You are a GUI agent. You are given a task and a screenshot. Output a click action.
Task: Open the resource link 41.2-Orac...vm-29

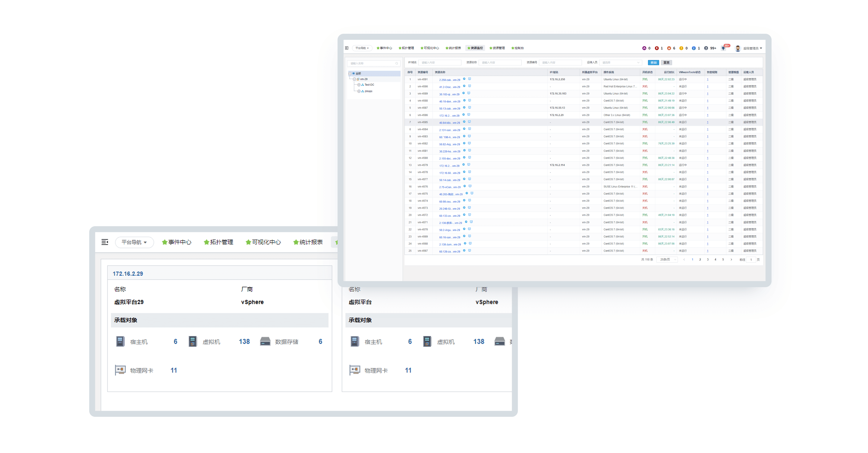(449, 87)
